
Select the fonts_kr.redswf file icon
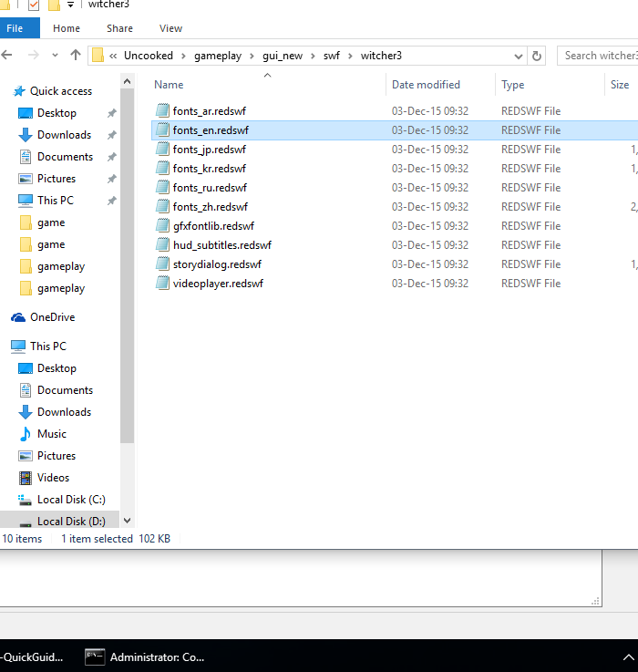click(x=162, y=168)
